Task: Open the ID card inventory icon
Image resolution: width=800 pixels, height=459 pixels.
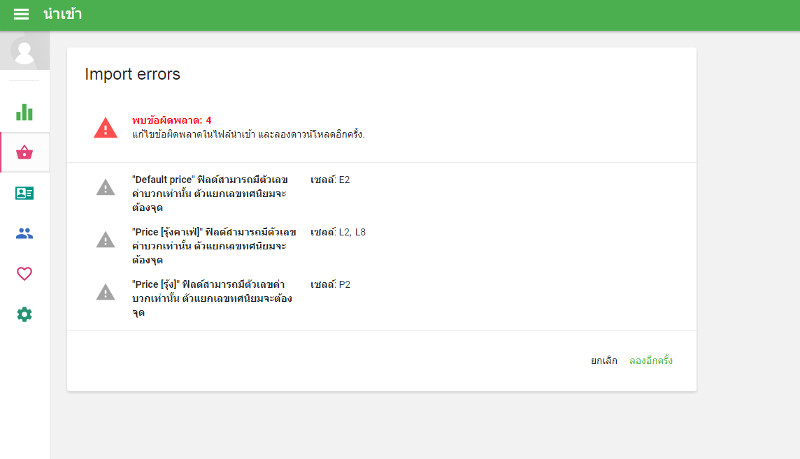Action: 24,193
